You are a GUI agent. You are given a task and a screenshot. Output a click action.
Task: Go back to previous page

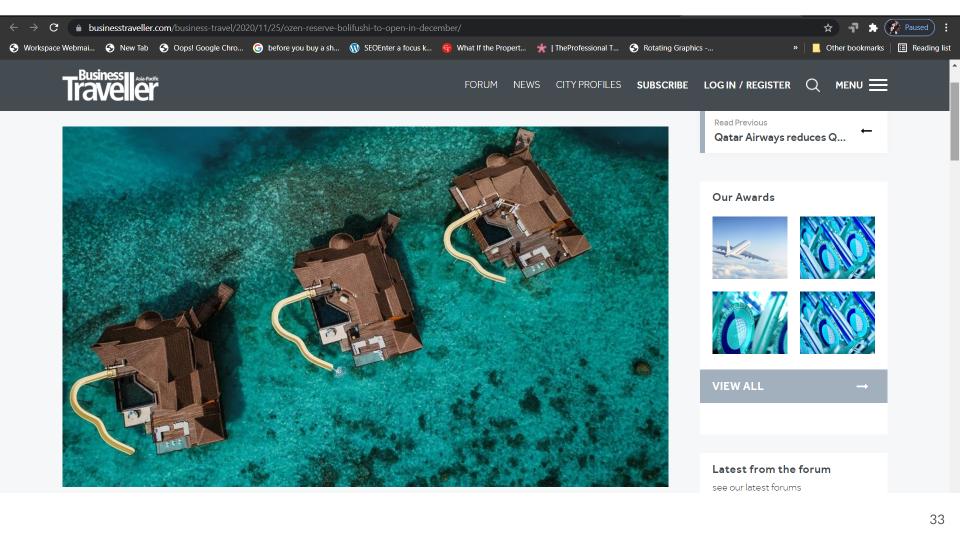[x=13, y=28]
